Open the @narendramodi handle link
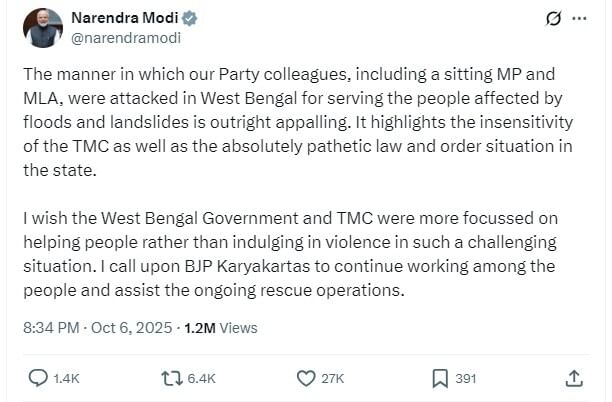The image size is (612, 402). [124, 38]
